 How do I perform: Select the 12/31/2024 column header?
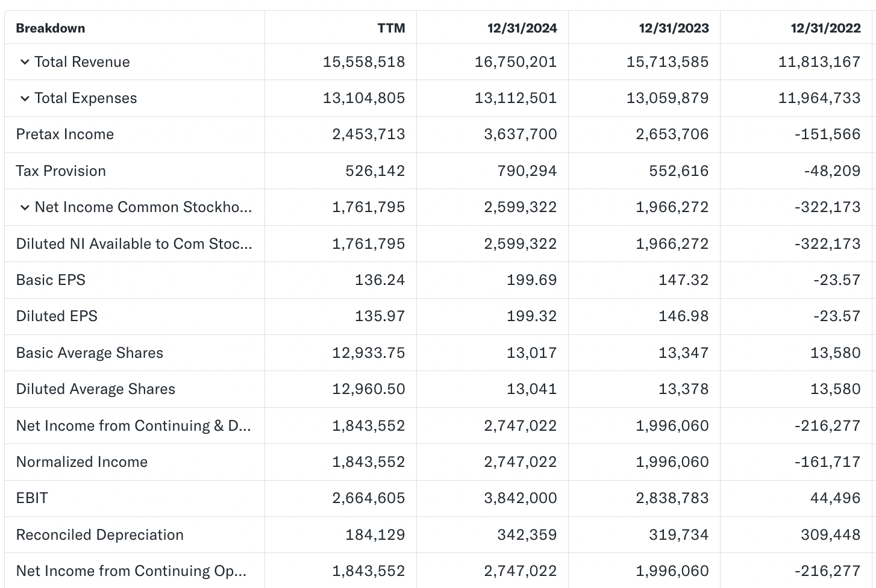pyautogui.click(x=522, y=28)
